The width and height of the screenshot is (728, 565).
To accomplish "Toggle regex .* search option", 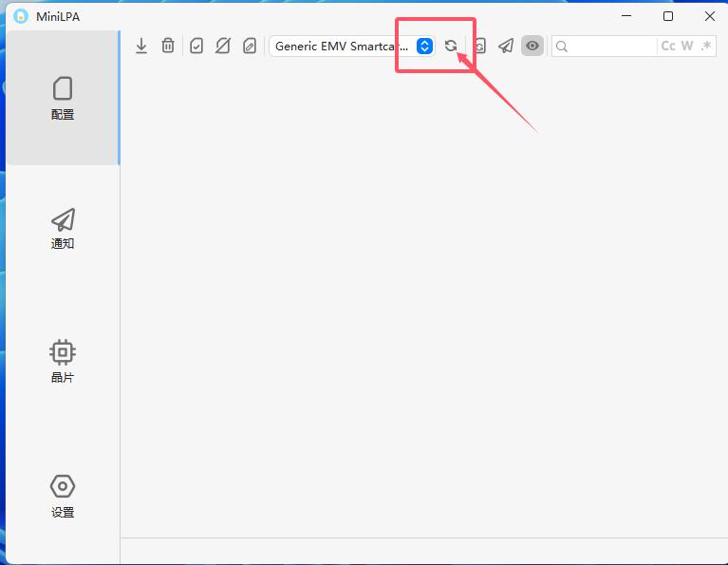I will [x=705, y=46].
